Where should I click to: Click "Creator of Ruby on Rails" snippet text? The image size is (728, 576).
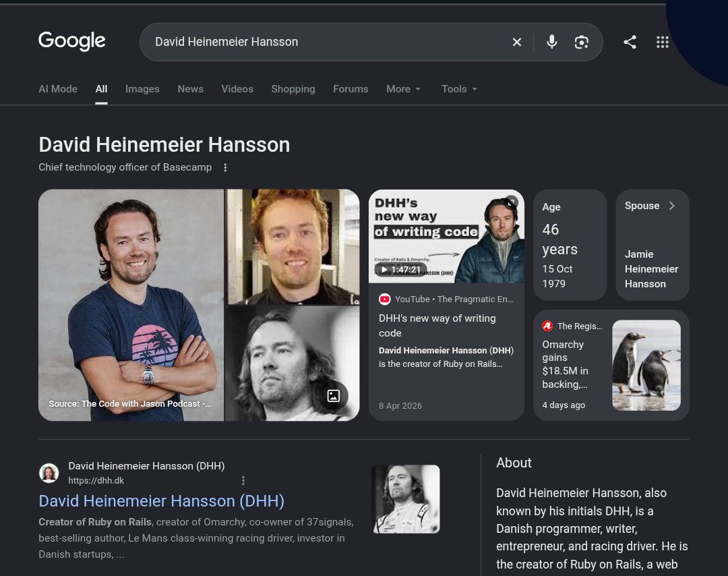(x=95, y=522)
